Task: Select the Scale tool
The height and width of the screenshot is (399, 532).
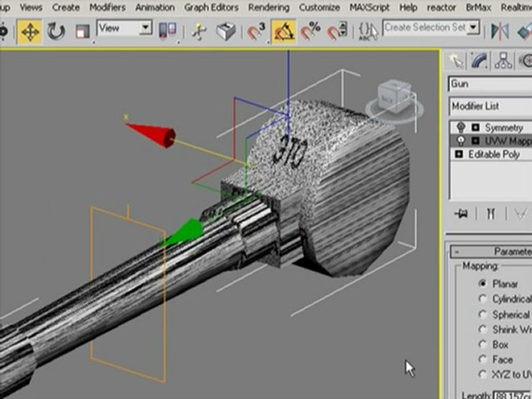Action: click(82, 32)
